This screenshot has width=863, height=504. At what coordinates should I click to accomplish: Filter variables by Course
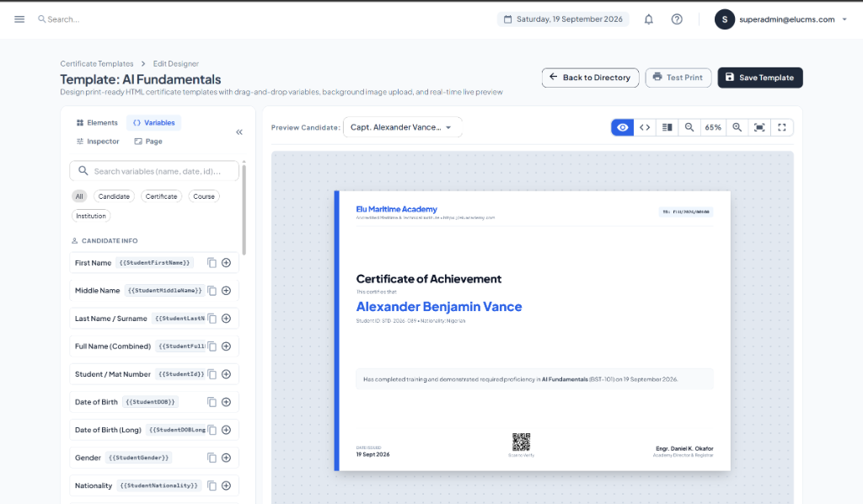tap(204, 196)
